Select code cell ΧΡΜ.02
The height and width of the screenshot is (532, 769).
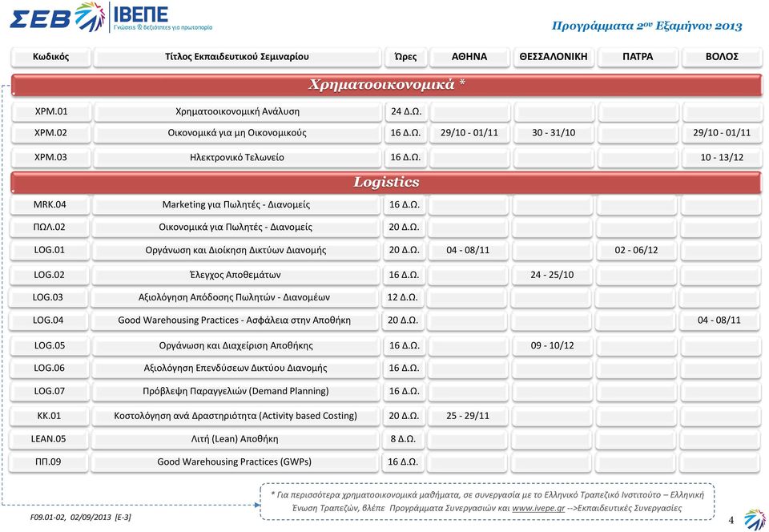[x=51, y=133]
